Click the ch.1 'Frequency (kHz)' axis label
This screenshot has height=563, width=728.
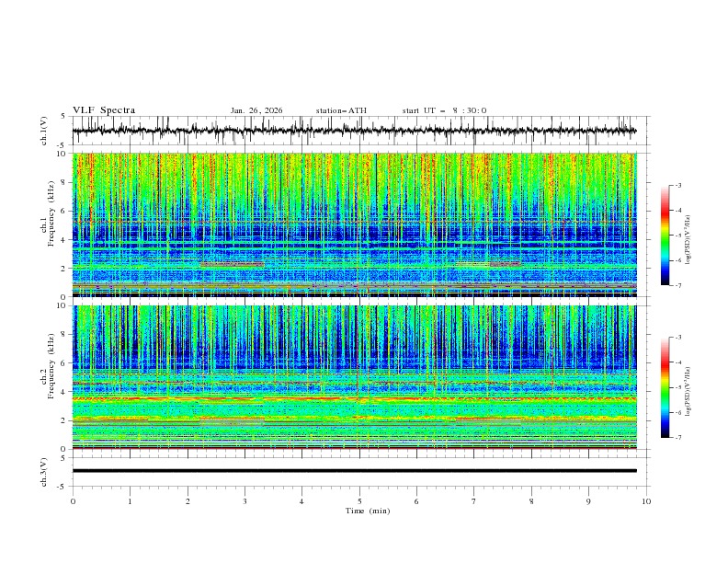pos(51,212)
